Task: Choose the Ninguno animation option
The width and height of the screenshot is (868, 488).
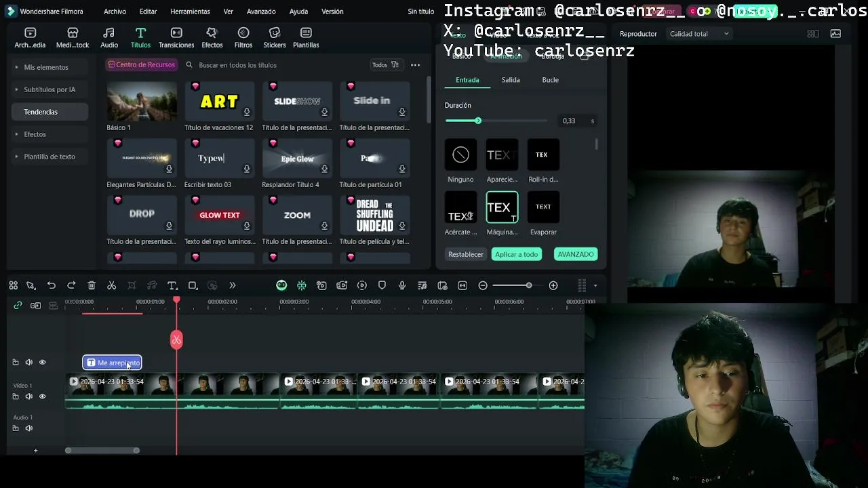Action: coord(460,161)
